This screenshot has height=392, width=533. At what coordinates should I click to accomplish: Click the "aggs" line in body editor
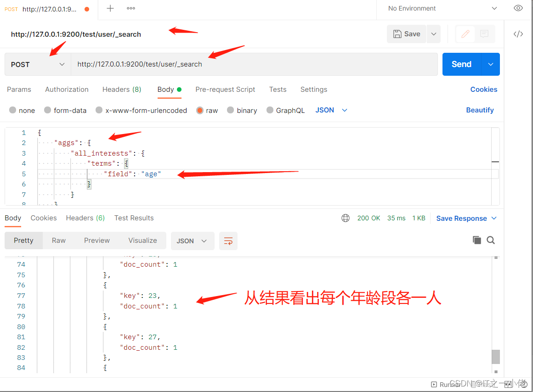coord(73,143)
